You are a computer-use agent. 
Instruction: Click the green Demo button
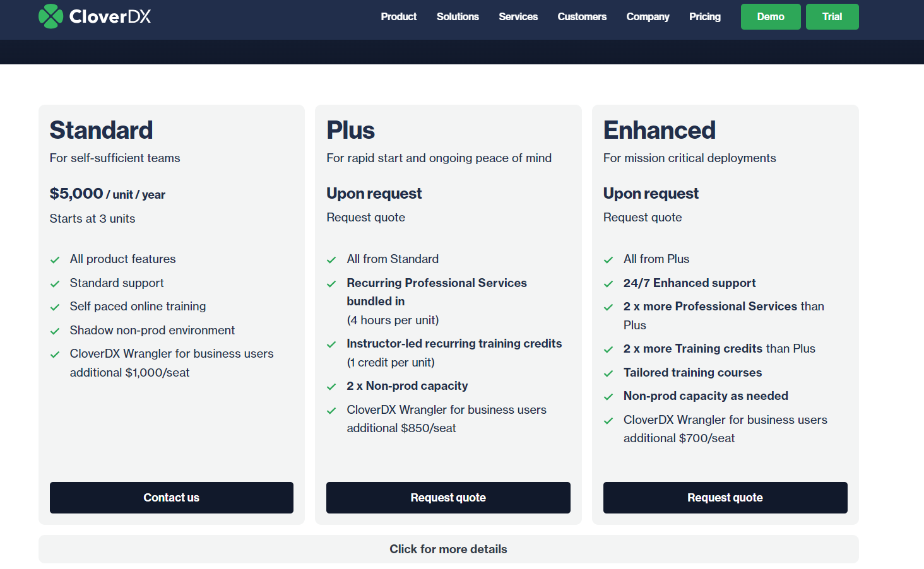pos(771,16)
